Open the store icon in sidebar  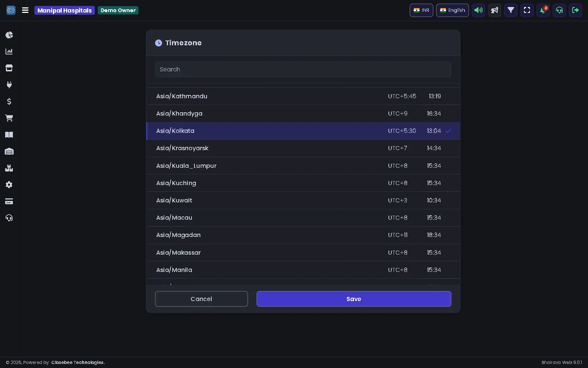click(9, 68)
